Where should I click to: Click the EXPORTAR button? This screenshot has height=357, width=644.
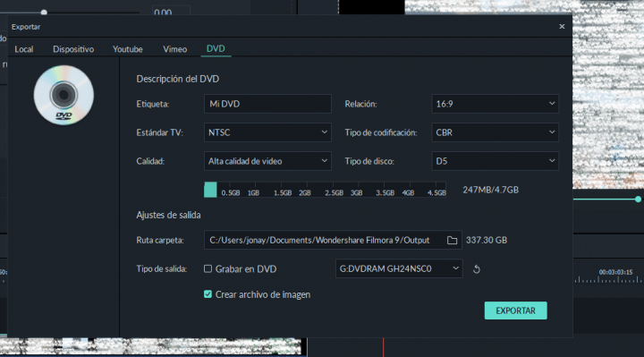(x=515, y=310)
